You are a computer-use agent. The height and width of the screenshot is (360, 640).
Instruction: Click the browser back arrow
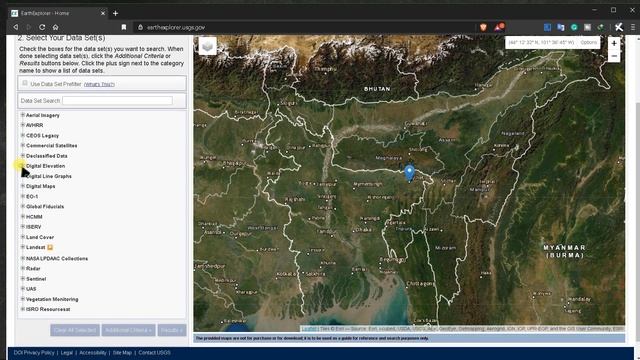pos(16,27)
